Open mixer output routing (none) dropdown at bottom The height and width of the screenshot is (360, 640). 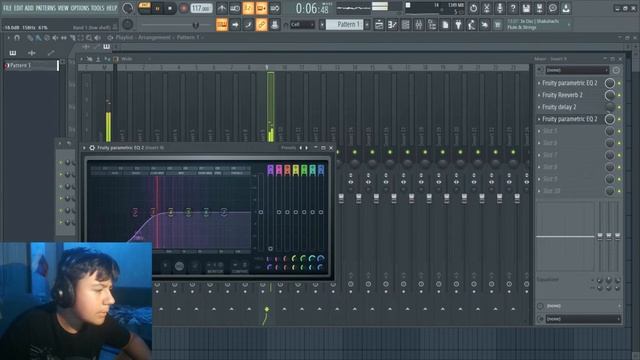pos(583,319)
